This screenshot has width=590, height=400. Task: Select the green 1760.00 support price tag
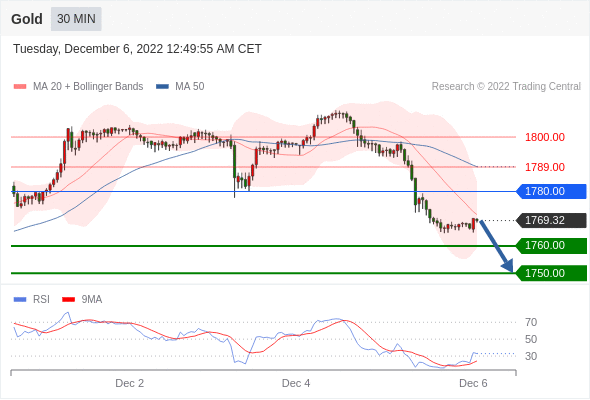click(x=551, y=246)
